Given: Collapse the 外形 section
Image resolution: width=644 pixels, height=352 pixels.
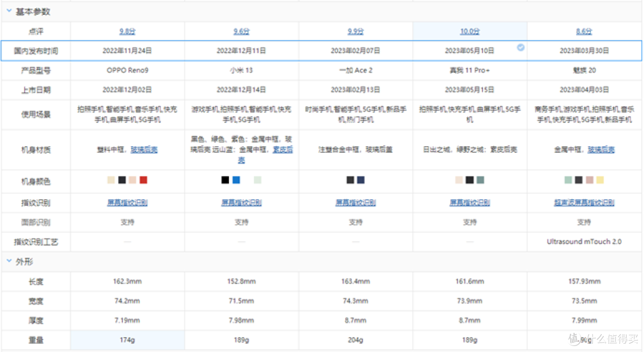Looking at the screenshot, I should click(x=9, y=261).
